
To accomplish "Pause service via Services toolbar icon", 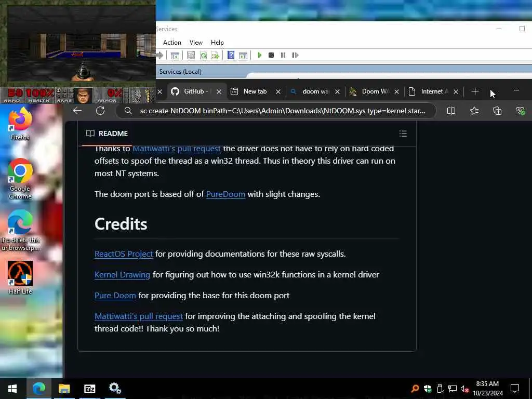I will point(283,55).
